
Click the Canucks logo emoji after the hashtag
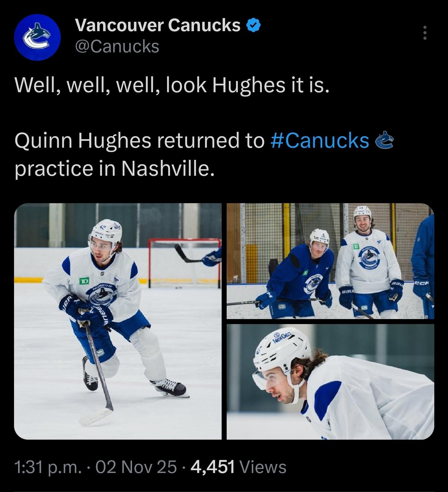[385, 141]
